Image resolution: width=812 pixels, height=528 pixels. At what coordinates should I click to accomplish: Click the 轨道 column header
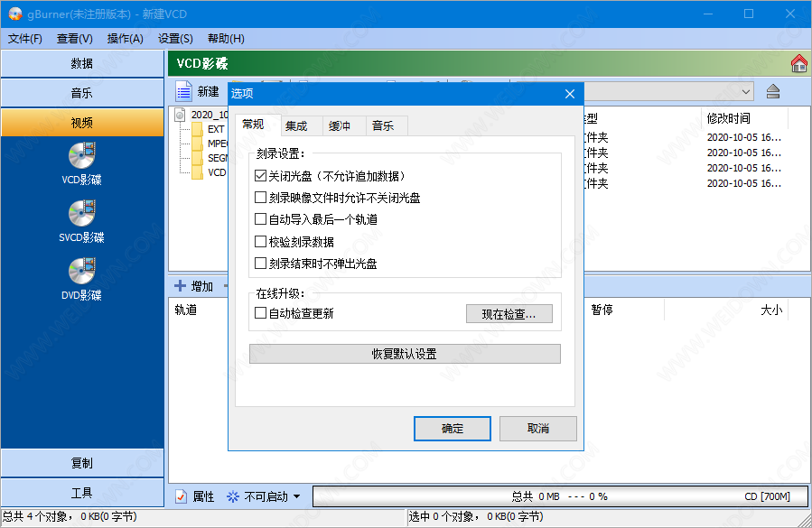point(185,310)
